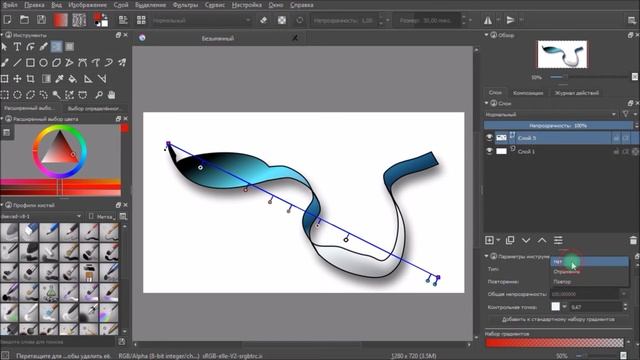Image resolution: width=640 pixels, height=360 pixels.
Task: Open the Изображение menu
Action: 87,5
